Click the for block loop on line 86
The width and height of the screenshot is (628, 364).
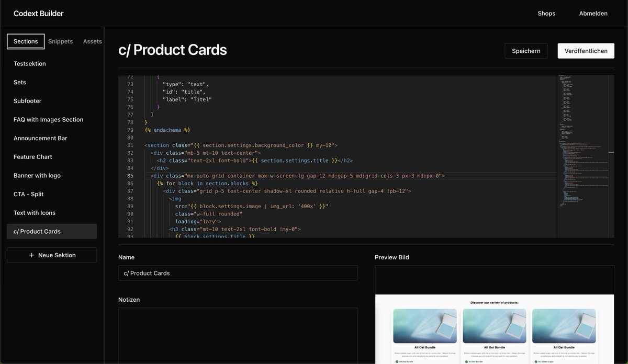[x=207, y=184]
